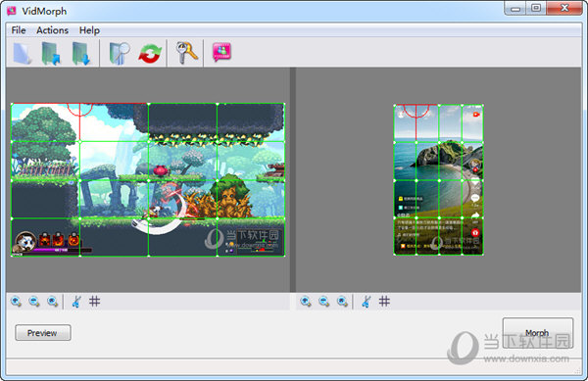Toggle the right panel grid overlay
Image resolution: width=588 pixels, height=381 pixels.
[384, 302]
